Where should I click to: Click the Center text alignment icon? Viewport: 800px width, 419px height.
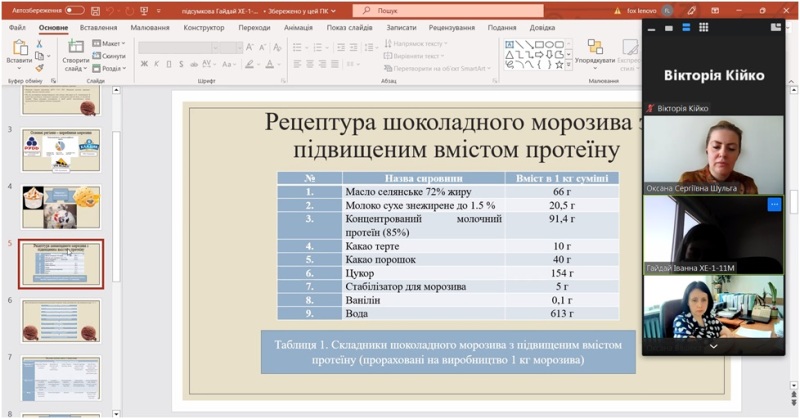click(x=310, y=64)
